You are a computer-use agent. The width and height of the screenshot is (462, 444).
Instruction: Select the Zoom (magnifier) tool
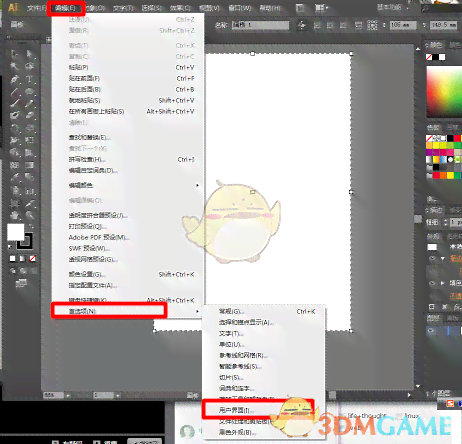click(30, 216)
